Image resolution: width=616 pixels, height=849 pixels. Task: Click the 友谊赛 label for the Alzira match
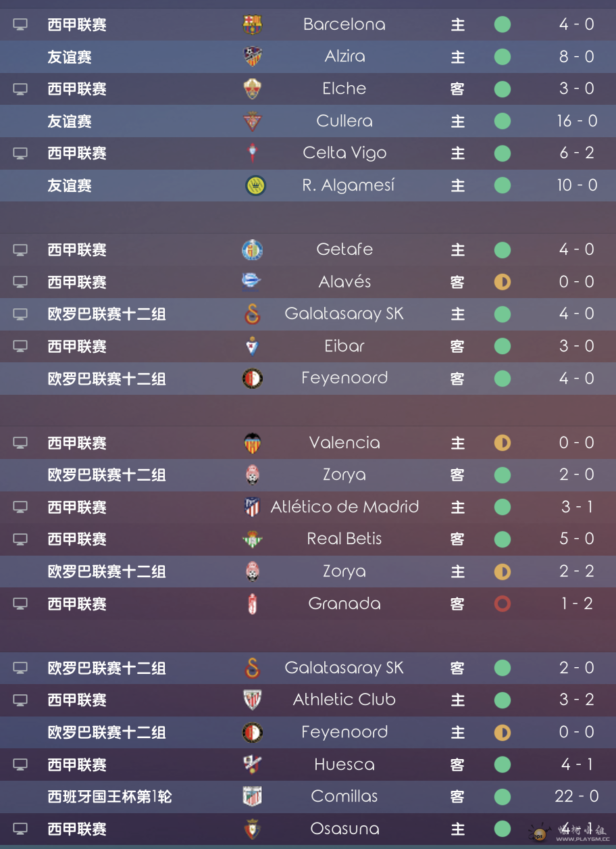[70, 57]
